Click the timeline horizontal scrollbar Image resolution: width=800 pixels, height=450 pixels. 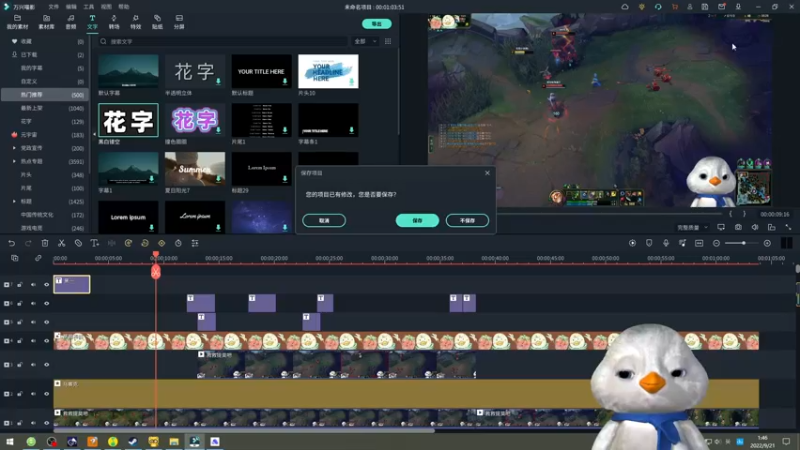click(244, 431)
